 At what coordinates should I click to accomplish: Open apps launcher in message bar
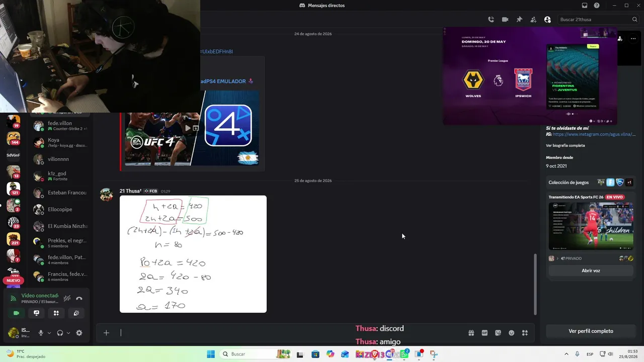tap(525, 332)
